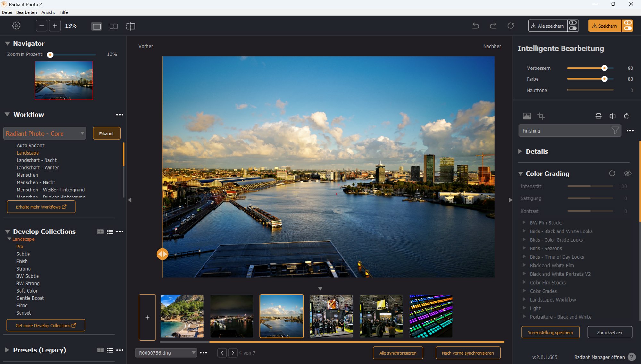Click the Zurücksetzen button
Screen dimensions: 641x364
(610, 333)
